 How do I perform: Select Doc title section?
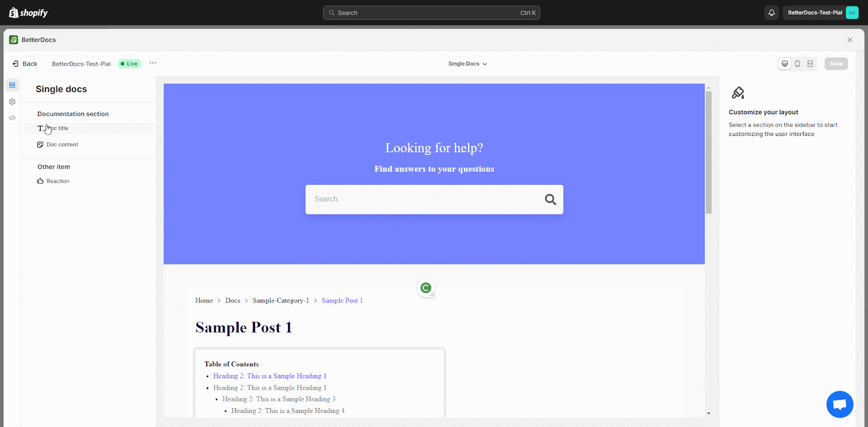[88, 128]
